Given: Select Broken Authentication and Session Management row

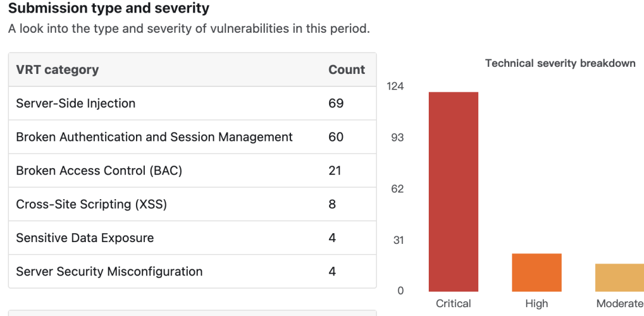Looking at the screenshot, I should coord(154,137).
